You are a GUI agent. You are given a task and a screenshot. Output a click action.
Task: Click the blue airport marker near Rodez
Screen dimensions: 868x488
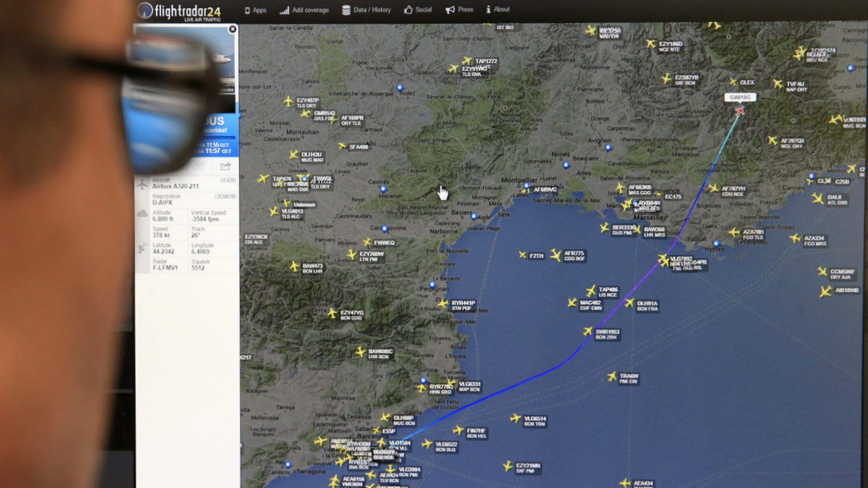tap(399, 87)
